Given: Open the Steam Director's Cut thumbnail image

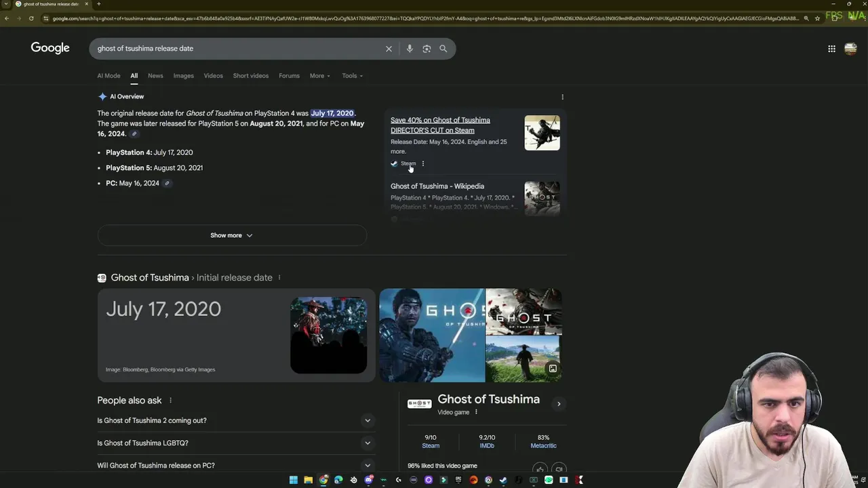Looking at the screenshot, I should click(x=542, y=133).
